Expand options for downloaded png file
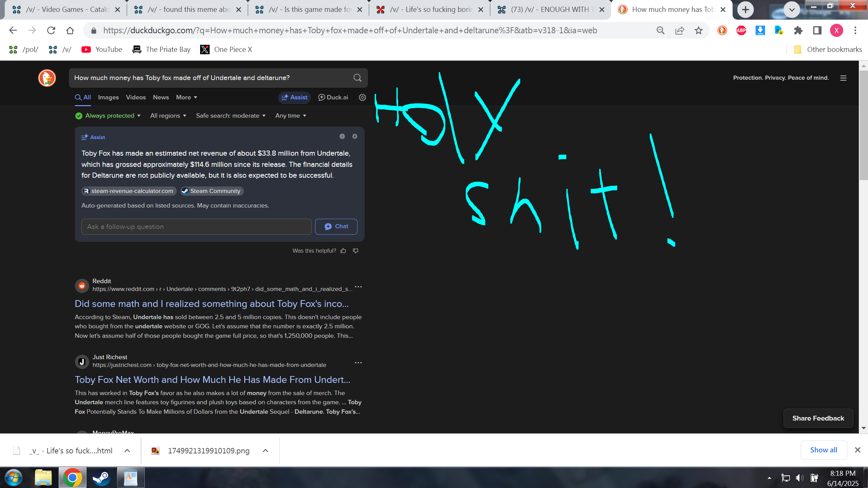868x488 pixels. (266, 450)
